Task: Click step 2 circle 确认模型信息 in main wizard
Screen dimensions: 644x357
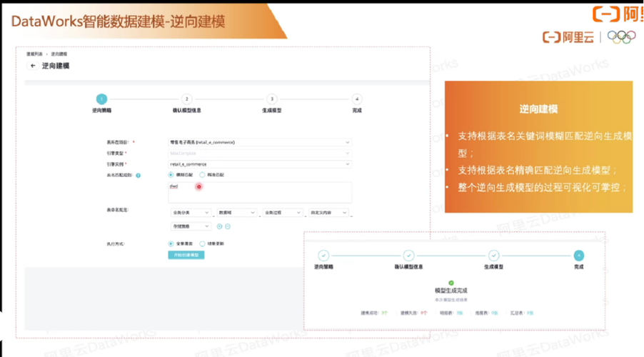Action: pyautogui.click(x=186, y=99)
